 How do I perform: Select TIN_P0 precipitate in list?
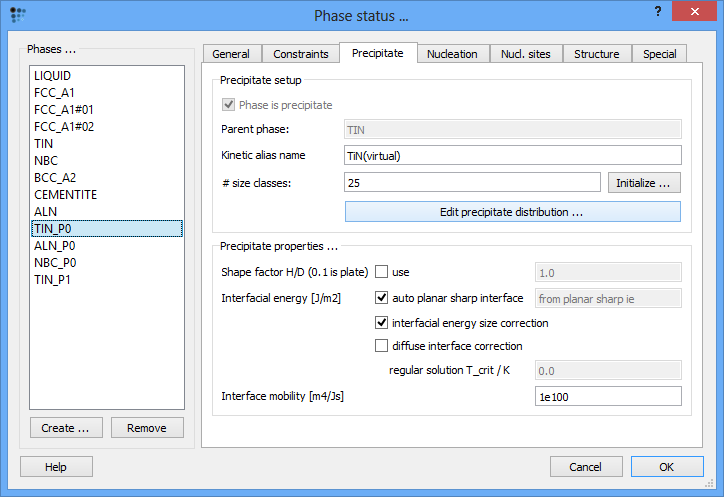coord(107,229)
